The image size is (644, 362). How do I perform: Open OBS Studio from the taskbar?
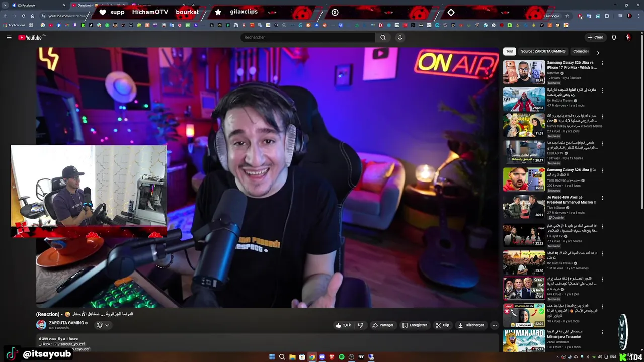351,357
